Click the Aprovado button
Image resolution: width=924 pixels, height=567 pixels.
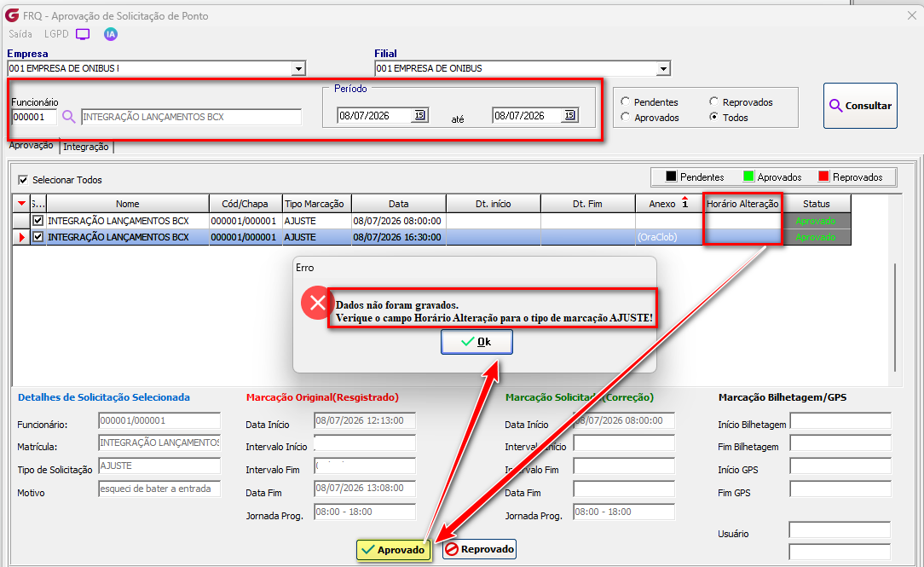pos(394,549)
